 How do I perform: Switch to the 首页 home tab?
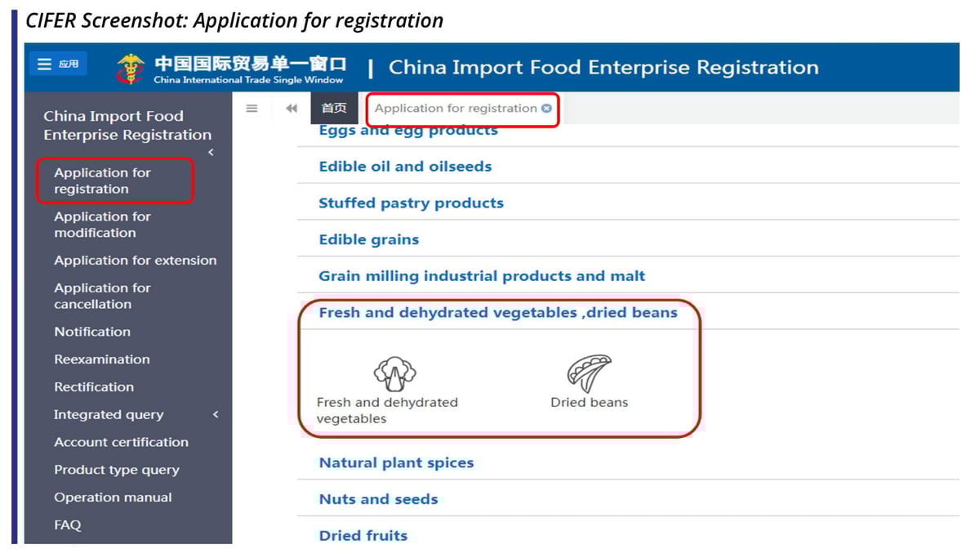[333, 109]
